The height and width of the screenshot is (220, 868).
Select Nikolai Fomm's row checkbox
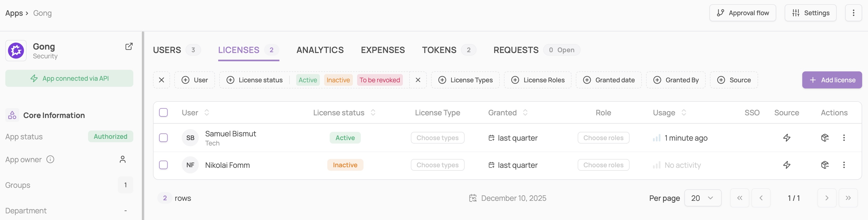163,165
